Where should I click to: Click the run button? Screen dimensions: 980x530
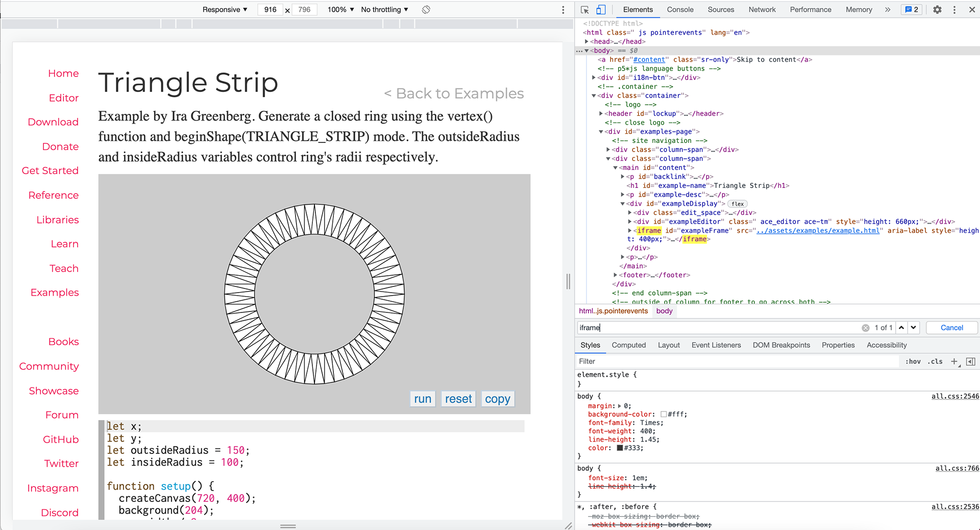coord(423,399)
